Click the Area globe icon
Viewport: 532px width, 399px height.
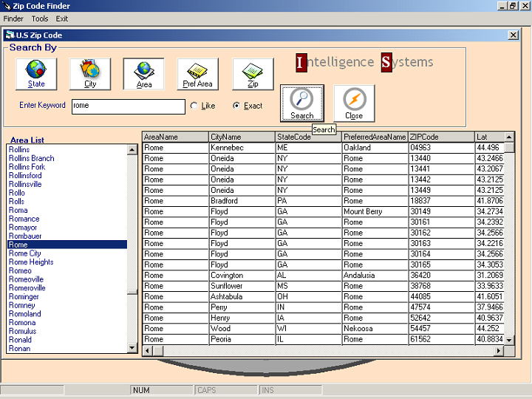[144, 73]
